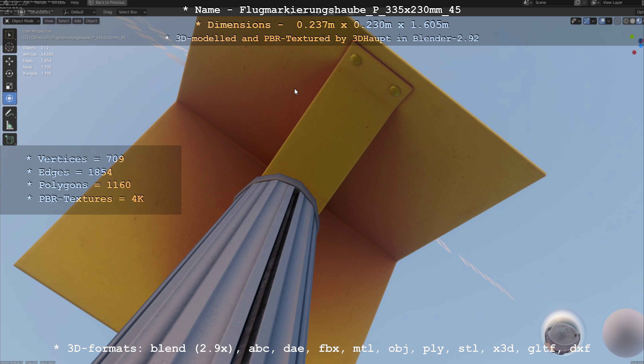The image size is (644, 364).
Task: Open the viewport View menu
Action: pyautogui.click(x=49, y=21)
